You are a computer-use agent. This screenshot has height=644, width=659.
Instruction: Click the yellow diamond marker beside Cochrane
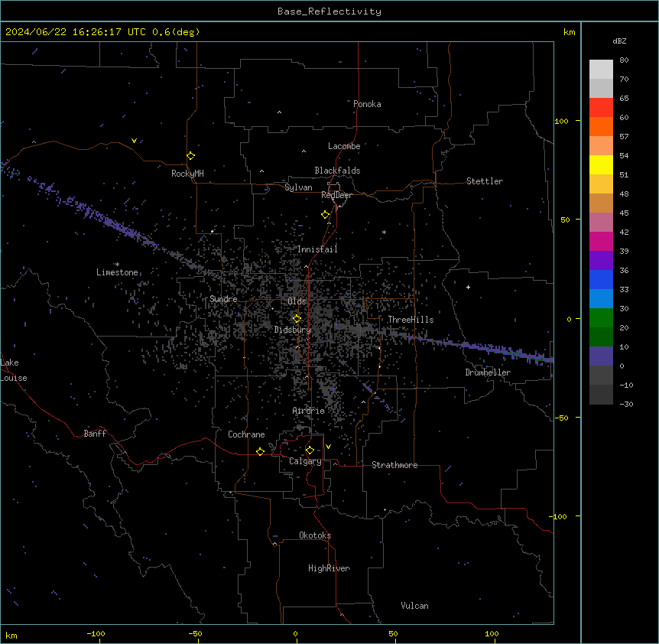[x=260, y=451]
